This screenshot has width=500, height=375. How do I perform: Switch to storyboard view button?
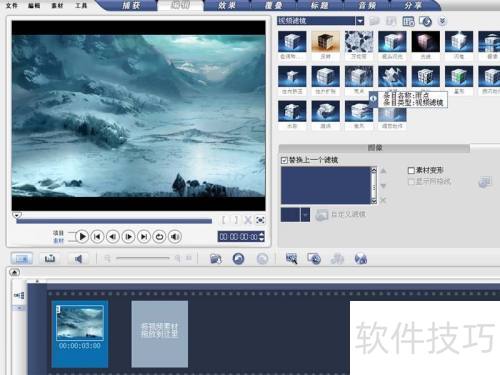(x=22, y=259)
